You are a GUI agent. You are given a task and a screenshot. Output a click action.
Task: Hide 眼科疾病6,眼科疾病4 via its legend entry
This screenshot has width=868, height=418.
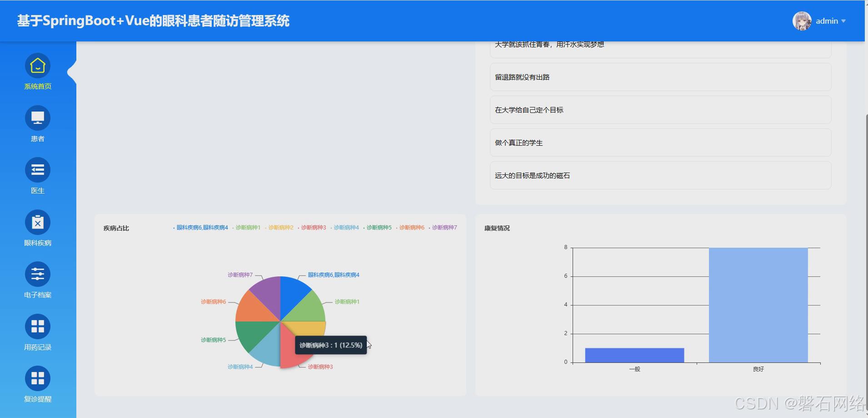[202, 227]
